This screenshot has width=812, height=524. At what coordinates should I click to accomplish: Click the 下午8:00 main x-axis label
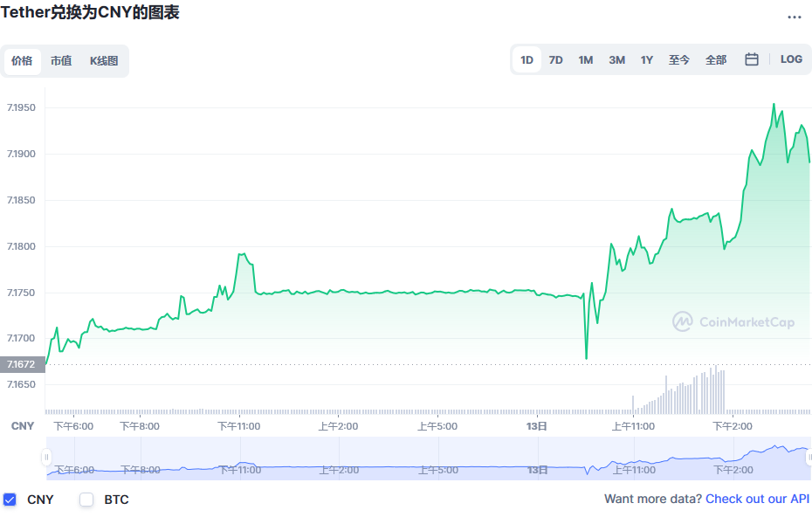click(140, 426)
